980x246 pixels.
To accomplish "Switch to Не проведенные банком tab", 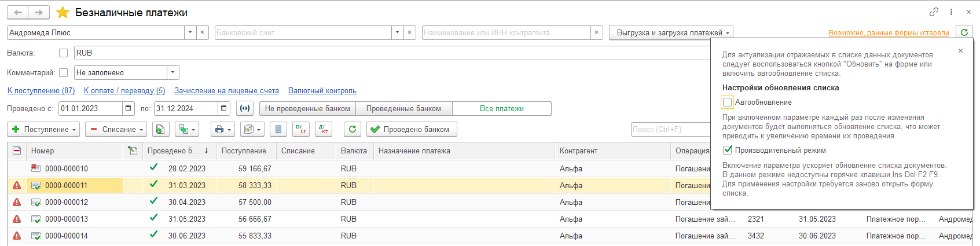I will click(307, 108).
